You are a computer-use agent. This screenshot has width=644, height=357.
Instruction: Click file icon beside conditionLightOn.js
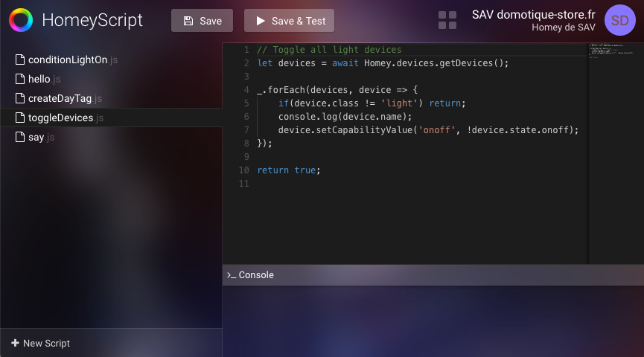click(x=19, y=60)
